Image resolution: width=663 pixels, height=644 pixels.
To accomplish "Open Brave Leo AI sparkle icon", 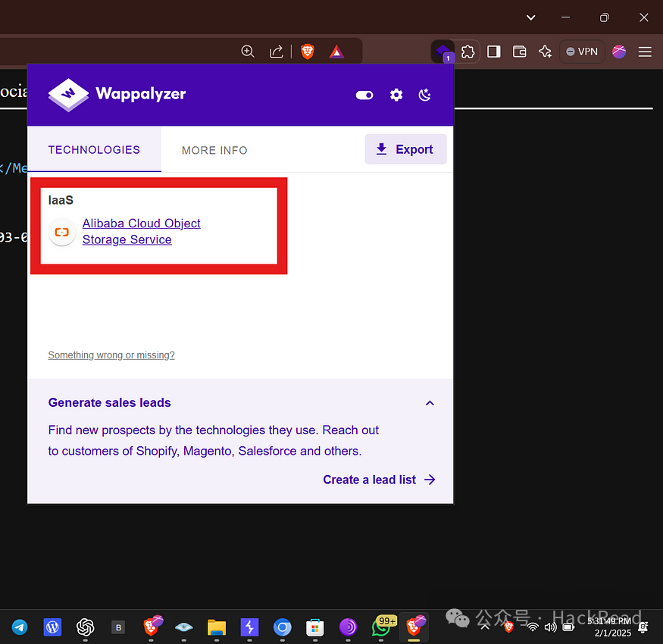I will click(x=545, y=52).
